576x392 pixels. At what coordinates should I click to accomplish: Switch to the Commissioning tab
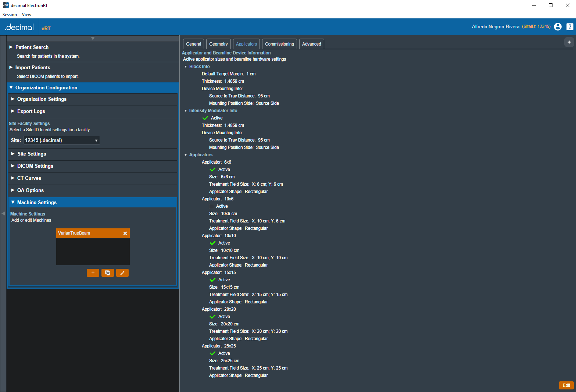pyautogui.click(x=279, y=44)
